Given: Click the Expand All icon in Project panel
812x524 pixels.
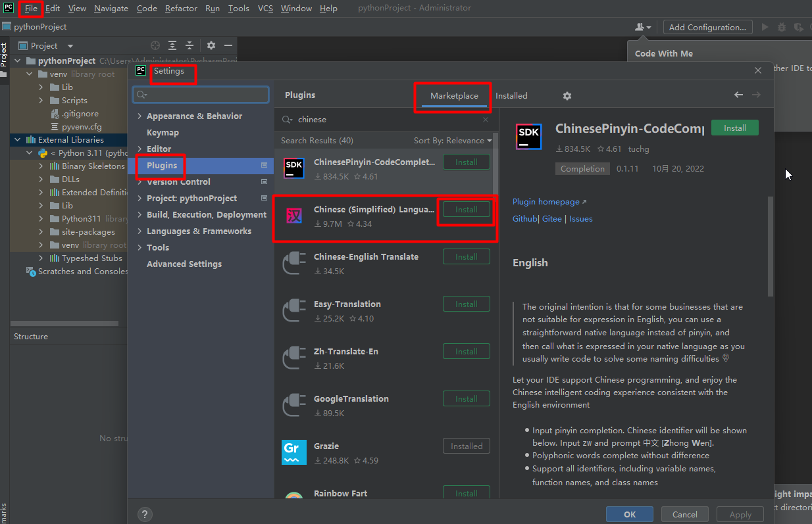Looking at the screenshot, I should point(172,45).
